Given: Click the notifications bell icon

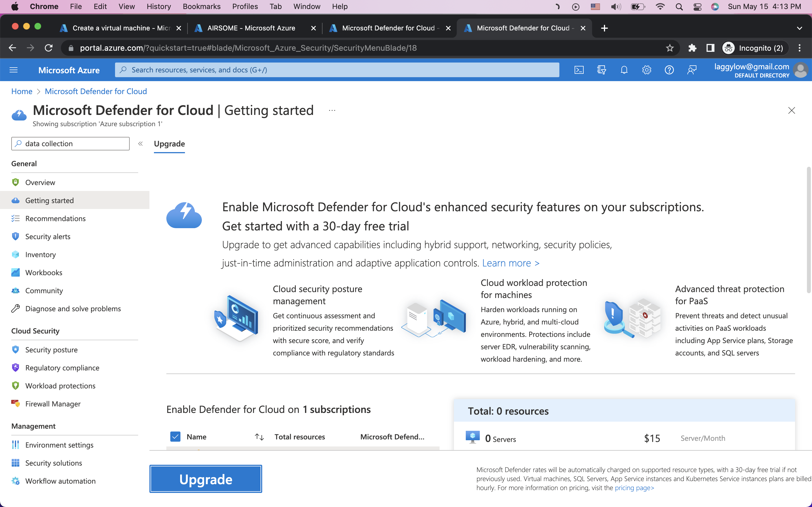Looking at the screenshot, I should [x=624, y=70].
